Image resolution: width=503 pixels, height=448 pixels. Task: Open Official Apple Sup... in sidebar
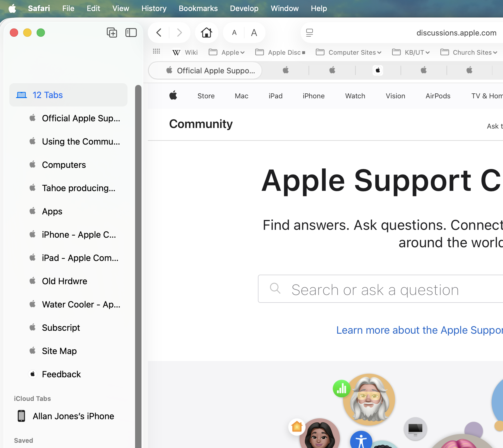click(75, 118)
